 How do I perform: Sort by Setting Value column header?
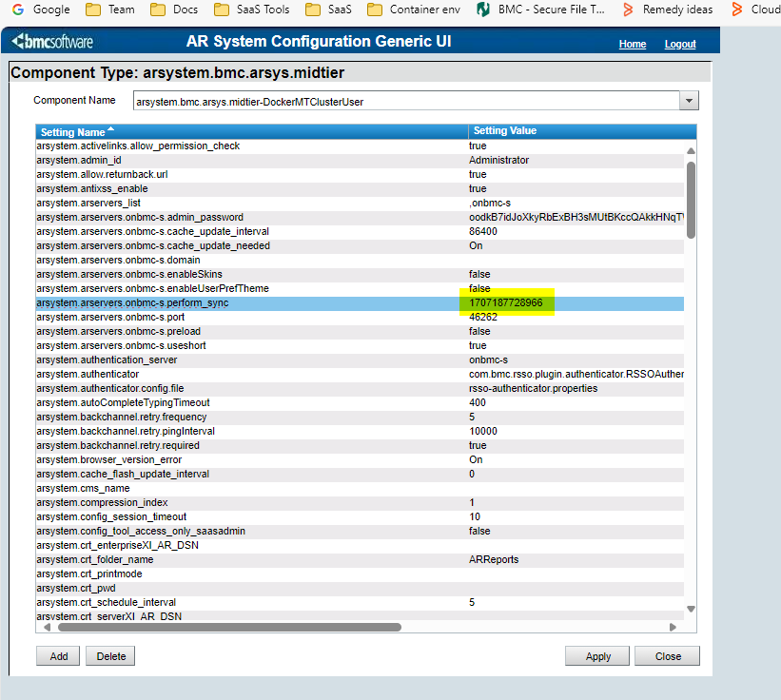(x=504, y=131)
